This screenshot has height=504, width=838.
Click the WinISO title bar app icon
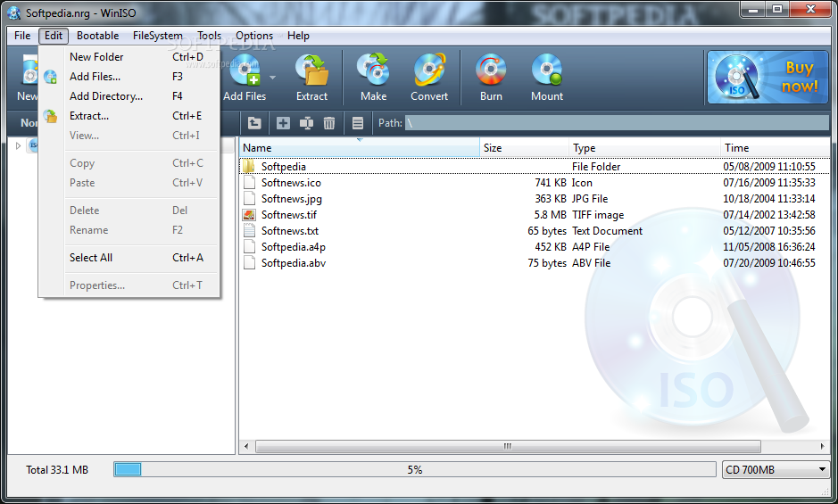coord(14,12)
